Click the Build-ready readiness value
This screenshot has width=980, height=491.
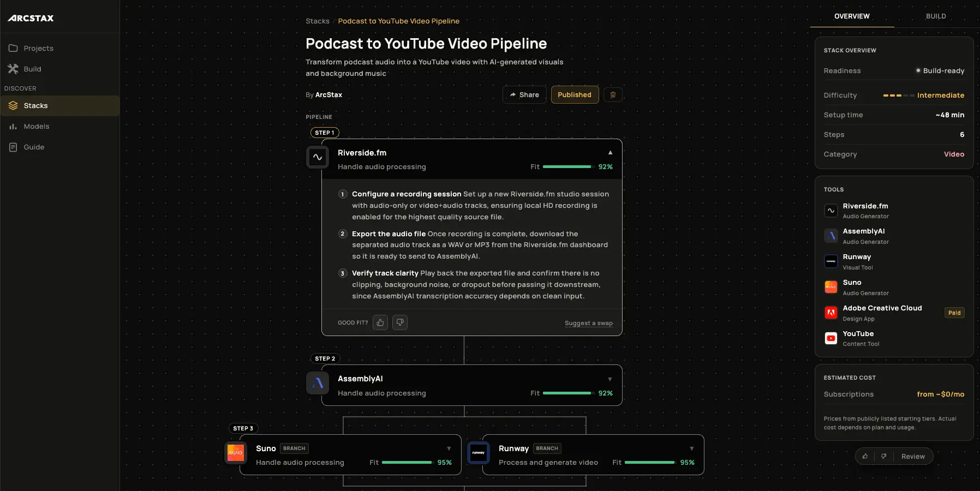tap(943, 70)
